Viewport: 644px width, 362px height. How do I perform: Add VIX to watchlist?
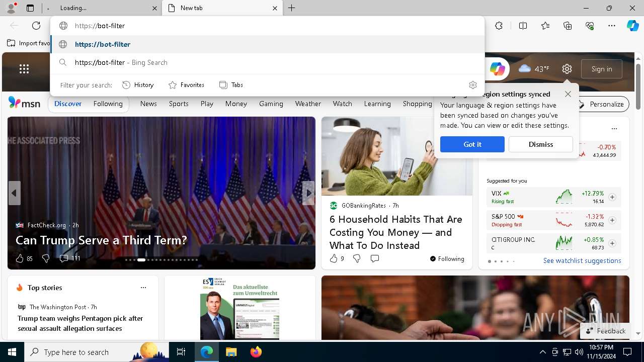click(x=612, y=197)
